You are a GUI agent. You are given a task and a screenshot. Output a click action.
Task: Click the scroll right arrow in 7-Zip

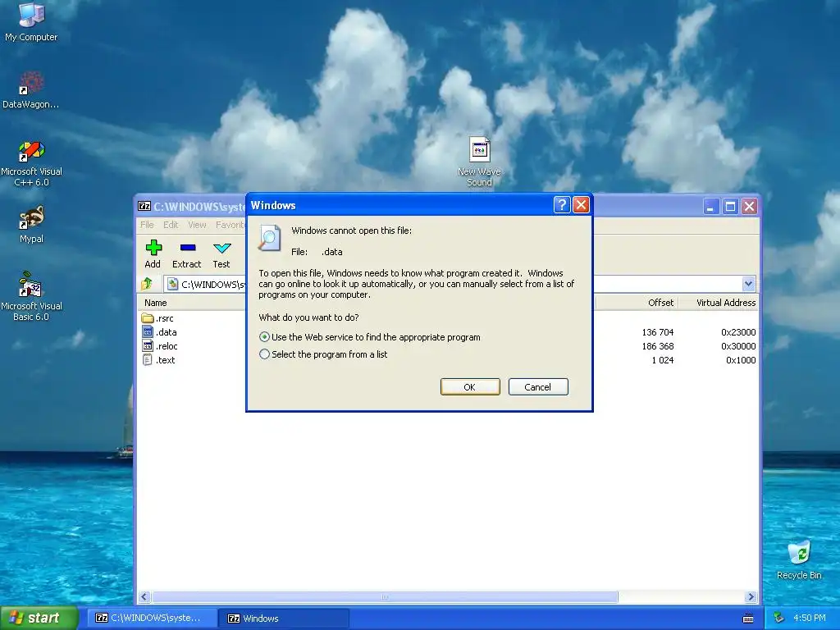click(x=751, y=597)
